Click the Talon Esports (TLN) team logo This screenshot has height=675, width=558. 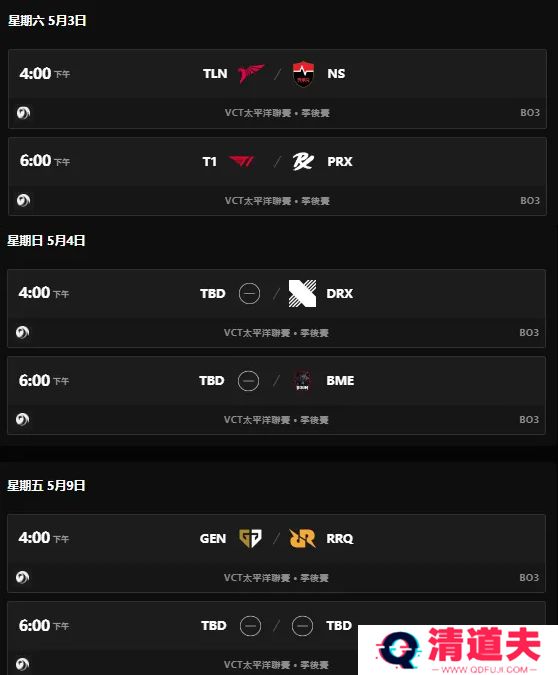[x=251, y=74]
